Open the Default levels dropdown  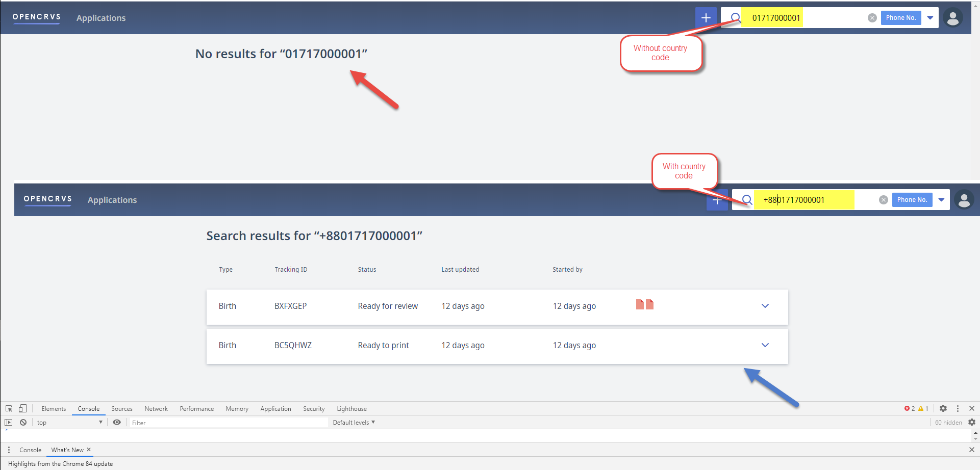tap(354, 422)
